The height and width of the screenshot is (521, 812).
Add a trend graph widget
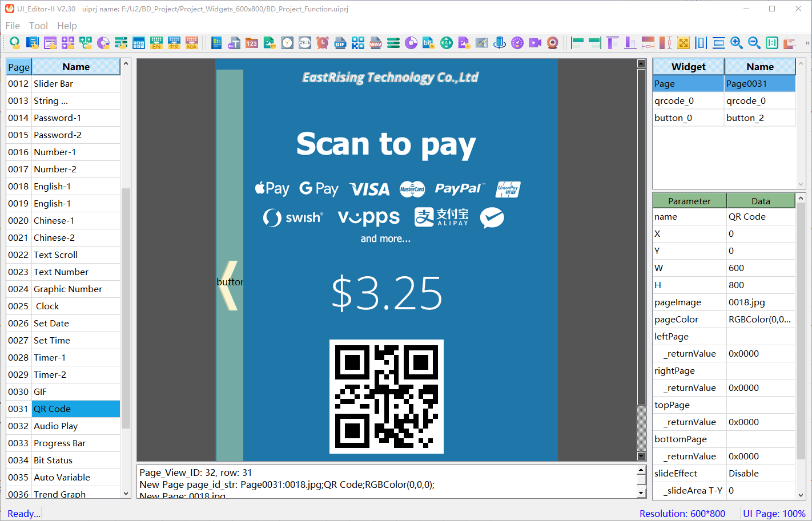[482, 43]
